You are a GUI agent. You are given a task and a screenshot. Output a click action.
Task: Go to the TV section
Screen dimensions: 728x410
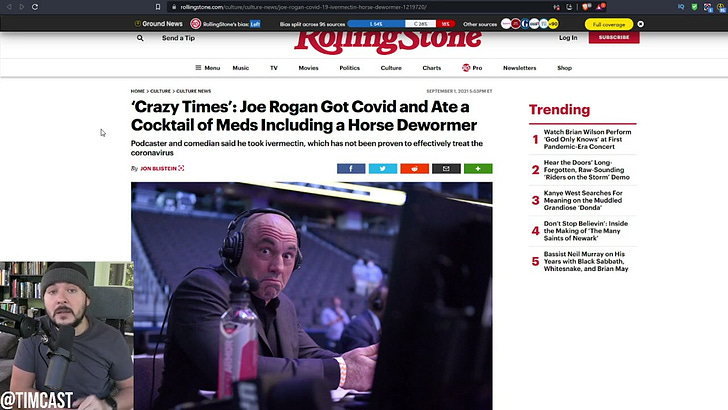pyautogui.click(x=274, y=68)
